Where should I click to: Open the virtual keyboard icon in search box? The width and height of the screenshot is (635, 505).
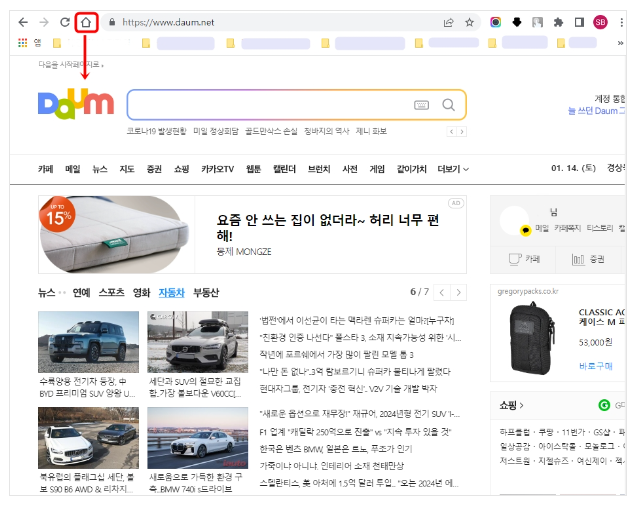421,105
